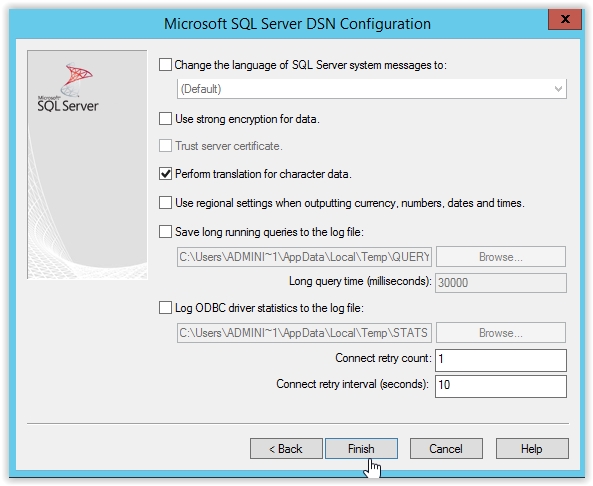593x486 pixels.
Task: Check Save long running queries option
Action: tap(165, 231)
